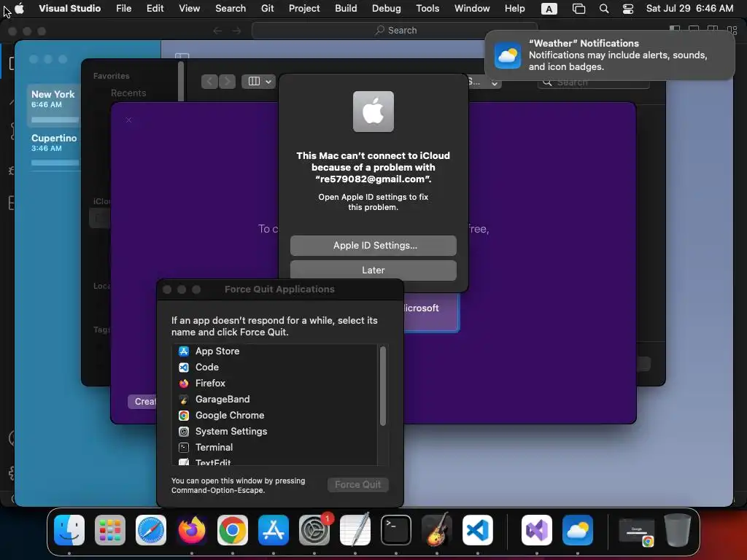The width and height of the screenshot is (747, 560).
Task: Open Control Center in menu bar
Action: click(628, 9)
